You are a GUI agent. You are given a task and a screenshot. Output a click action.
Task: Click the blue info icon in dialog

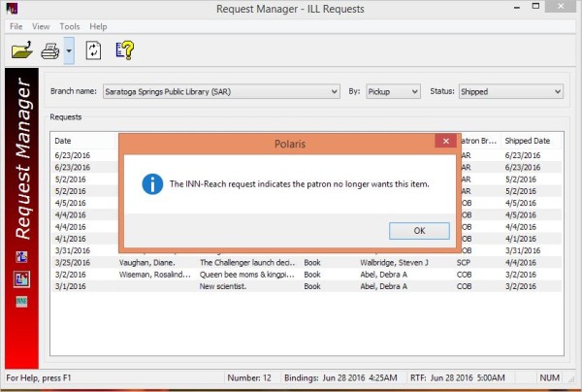152,183
